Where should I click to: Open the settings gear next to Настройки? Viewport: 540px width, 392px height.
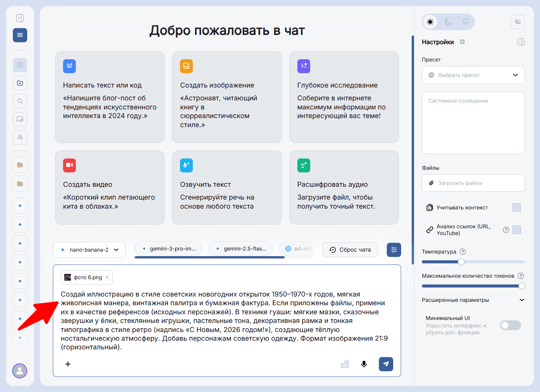point(462,42)
